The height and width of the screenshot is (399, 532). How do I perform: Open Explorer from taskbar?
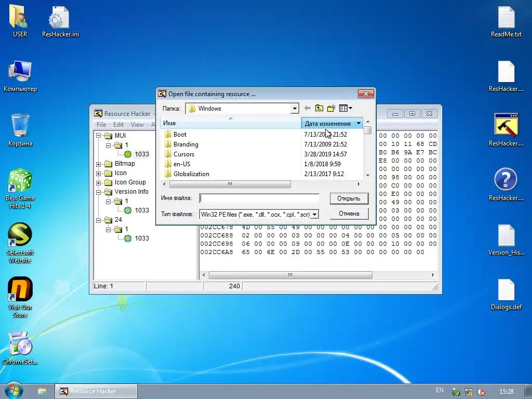tap(42, 391)
